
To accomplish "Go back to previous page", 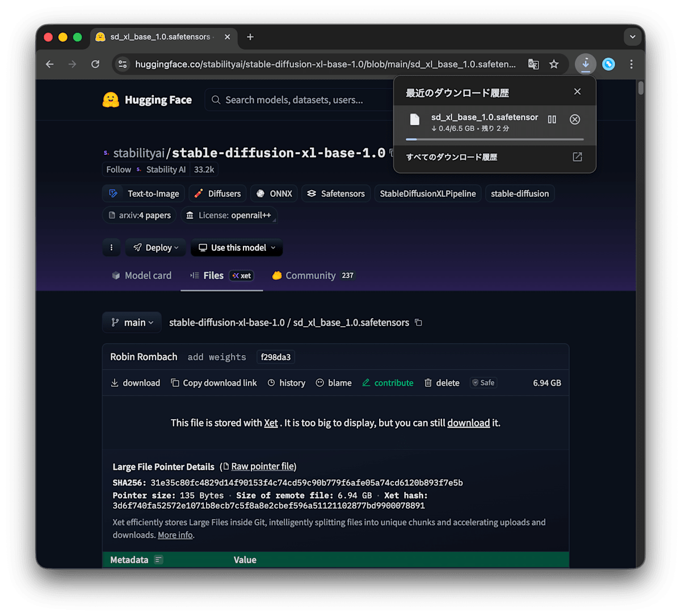I will (x=50, y=64).
